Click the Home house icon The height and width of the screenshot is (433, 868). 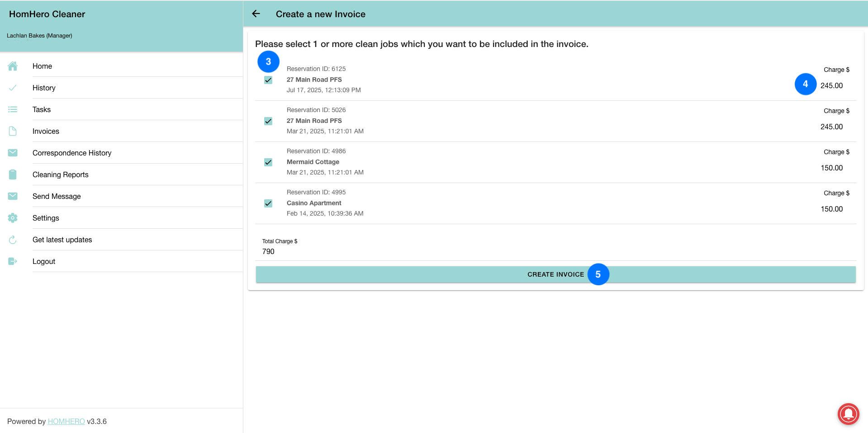(13, 66)
